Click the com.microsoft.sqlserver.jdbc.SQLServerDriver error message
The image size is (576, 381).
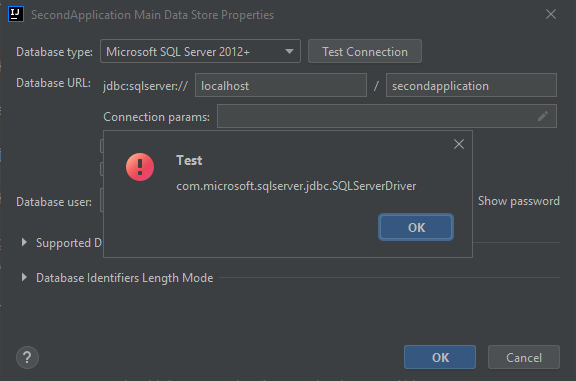click(x=296, y=186)
